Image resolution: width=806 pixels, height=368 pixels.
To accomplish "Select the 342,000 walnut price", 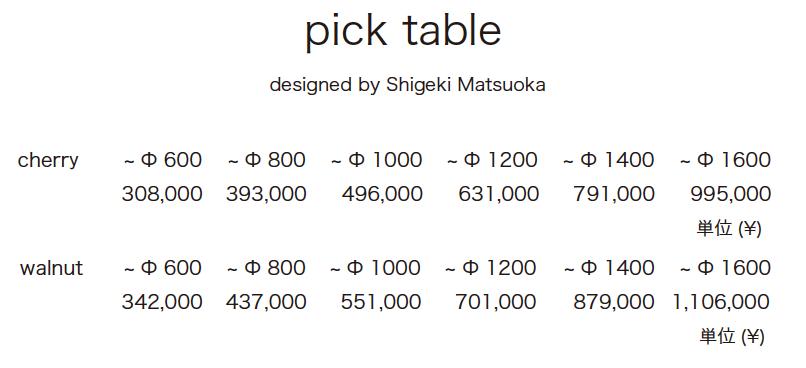I will [162, 302].
